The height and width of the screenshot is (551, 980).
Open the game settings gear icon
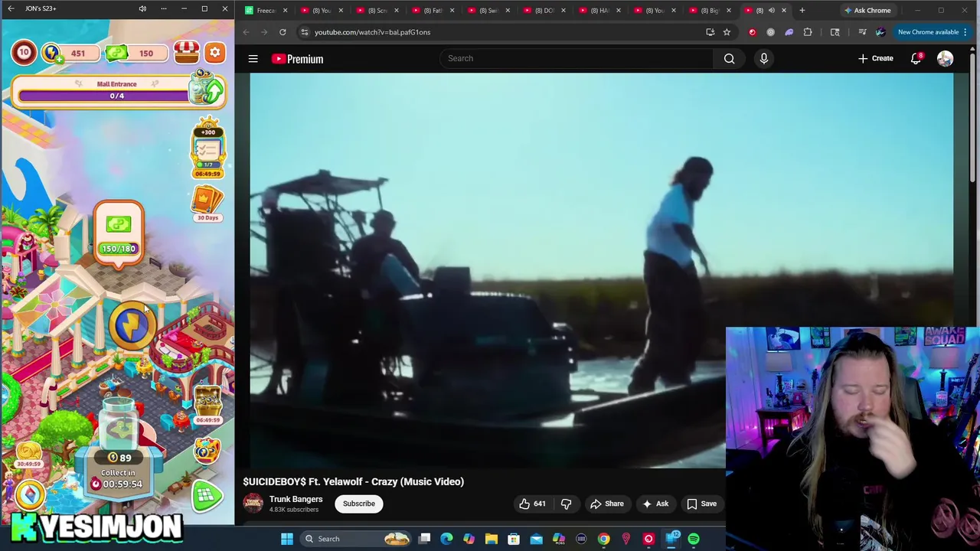[x=215, y=53]
